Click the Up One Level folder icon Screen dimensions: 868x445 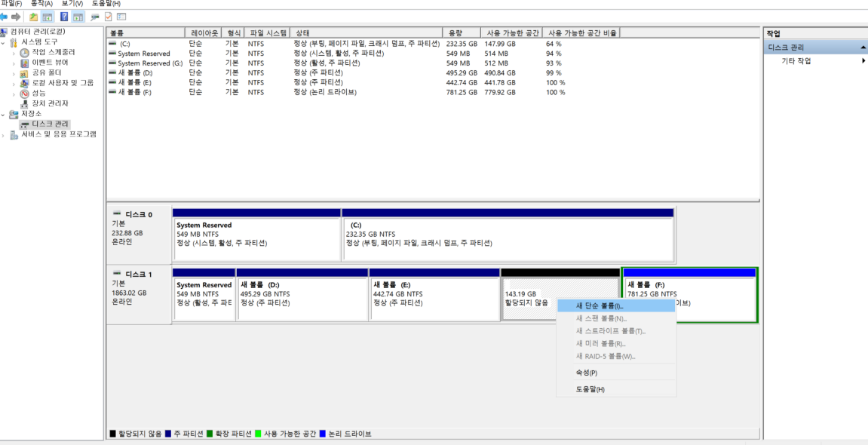pyautogui.click(x=34, y=17)
